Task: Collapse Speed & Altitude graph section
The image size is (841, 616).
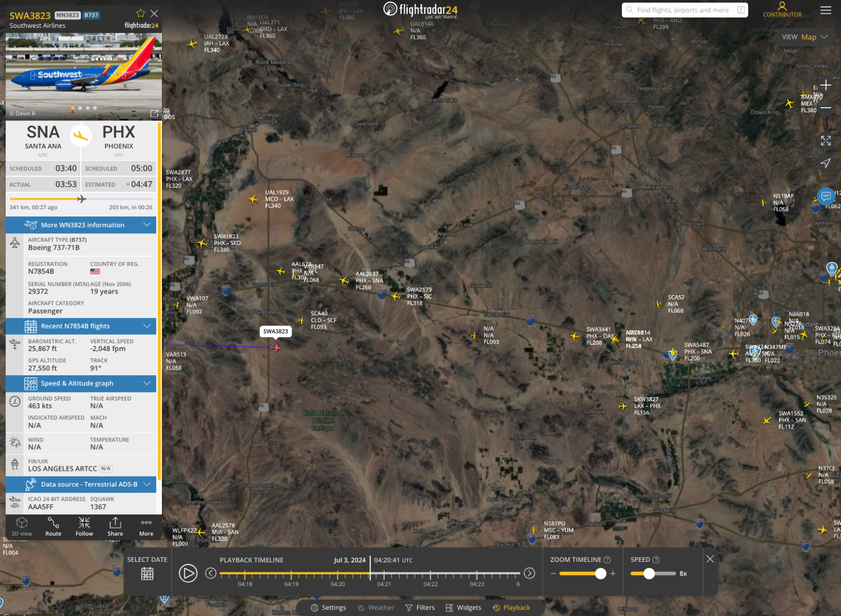Action: pos(81,384)
